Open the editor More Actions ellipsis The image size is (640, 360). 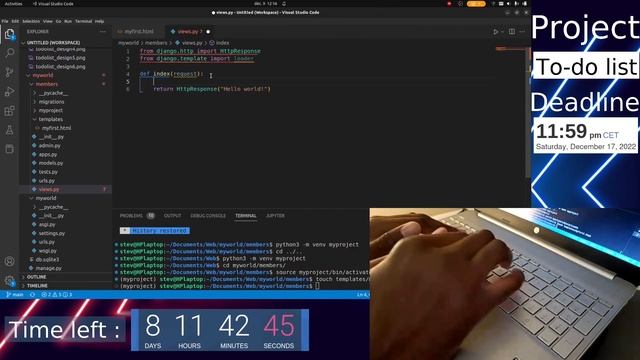pos(522,31)
